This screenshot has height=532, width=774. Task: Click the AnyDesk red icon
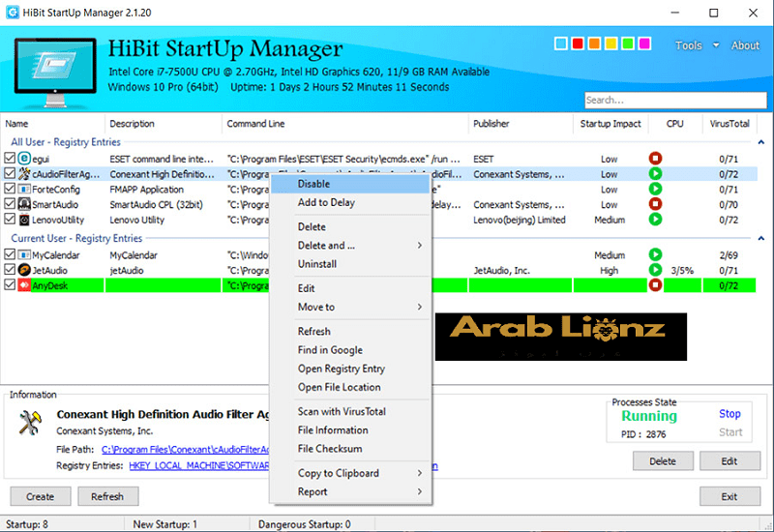24,285
